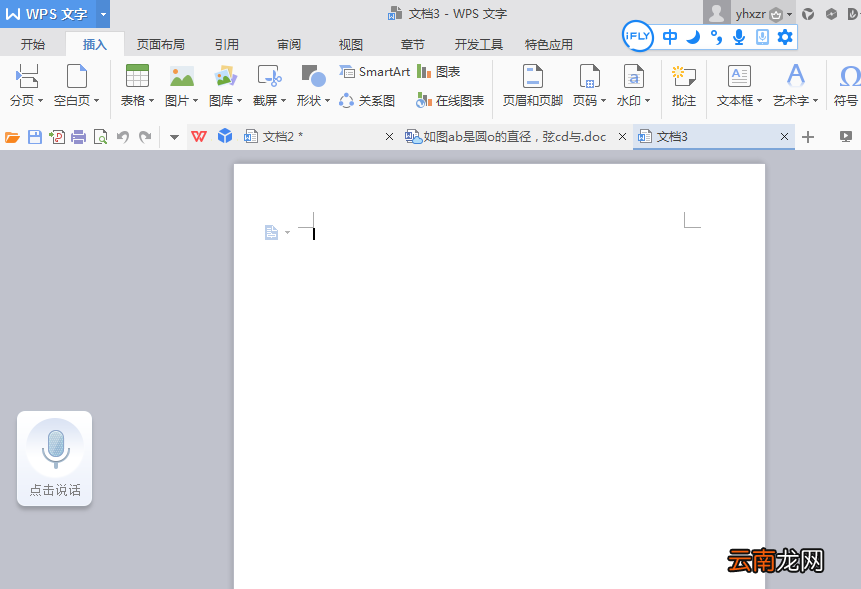Insert a symbol (符号)

847,85
